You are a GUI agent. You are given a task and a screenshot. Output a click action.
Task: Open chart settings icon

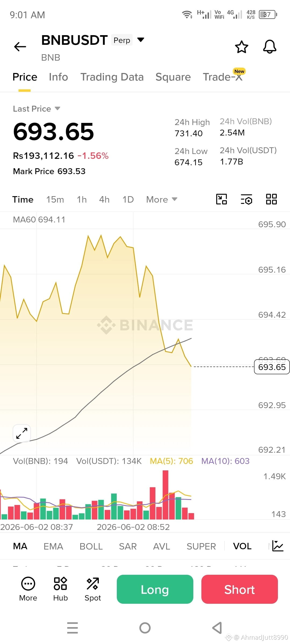pyautogui.click(x=246, y=199)
